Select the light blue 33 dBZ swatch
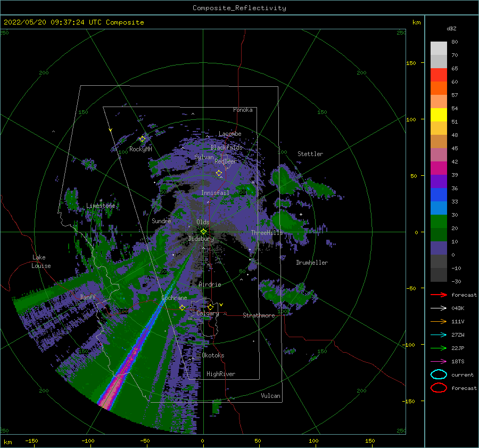Image resolution: width=479 pixels, height=448 pixels. click(x=439, y=208)
